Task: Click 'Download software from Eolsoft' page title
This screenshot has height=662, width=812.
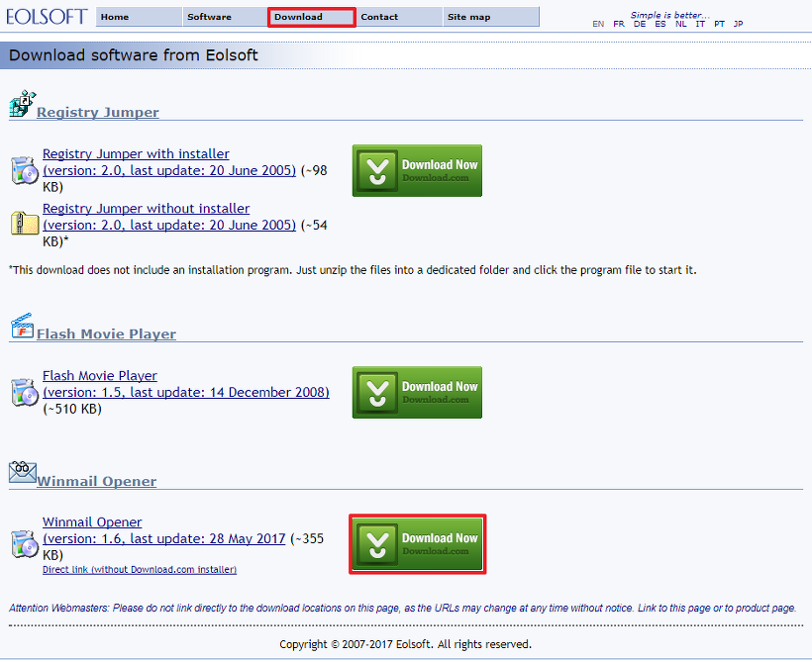Action: click(133, 54)
